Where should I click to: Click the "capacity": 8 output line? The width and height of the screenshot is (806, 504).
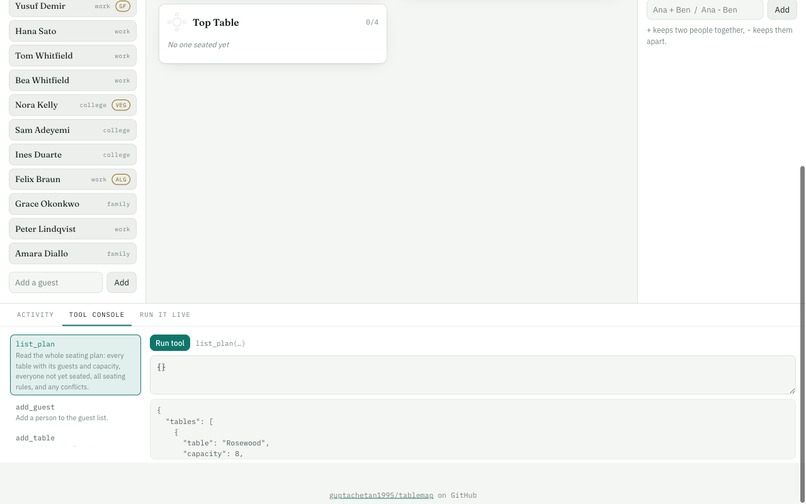click(x=213, y=454)
